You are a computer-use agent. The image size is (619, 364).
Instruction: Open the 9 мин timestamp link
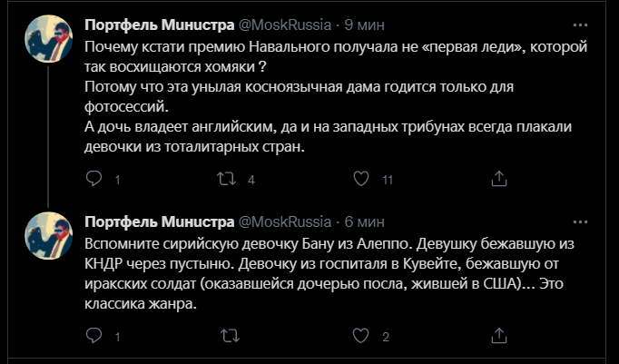pyautogui.click(x=364, y=25)
